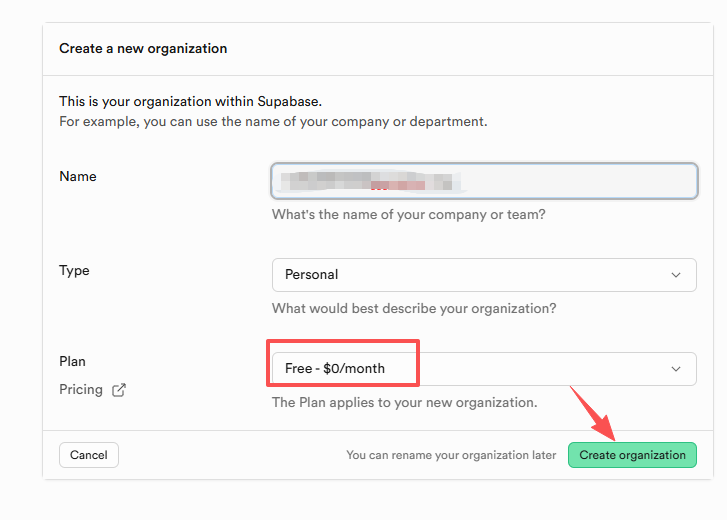Image resolution: width=727 pixels, height=520 pixels.
Task: Open the Pricing link
Action: tap(81, 389)
